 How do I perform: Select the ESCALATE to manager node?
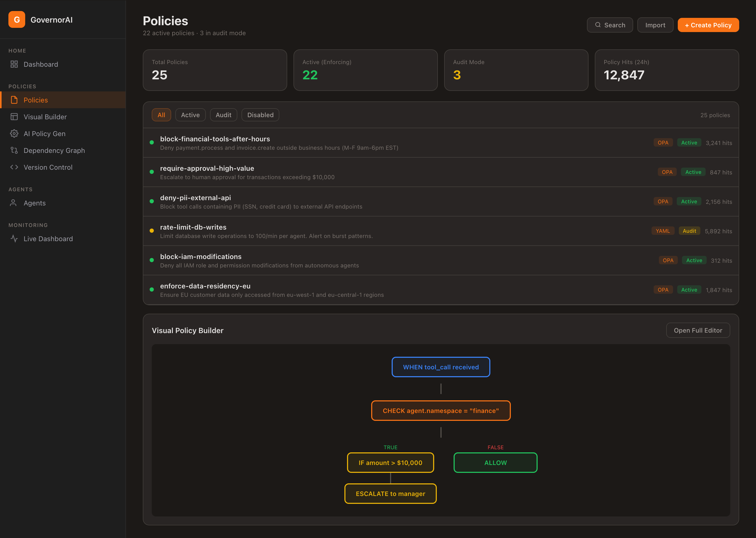point(390,494)
